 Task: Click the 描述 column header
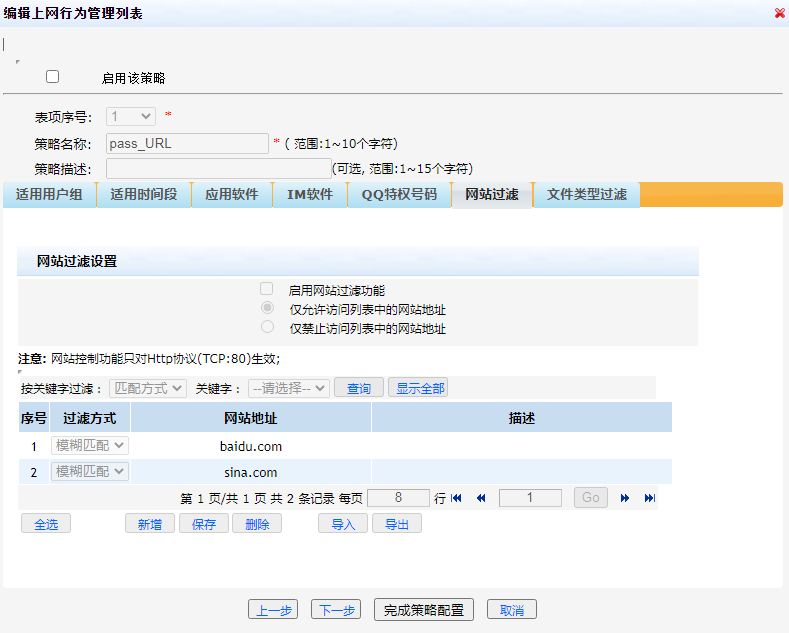coord(521,418)
